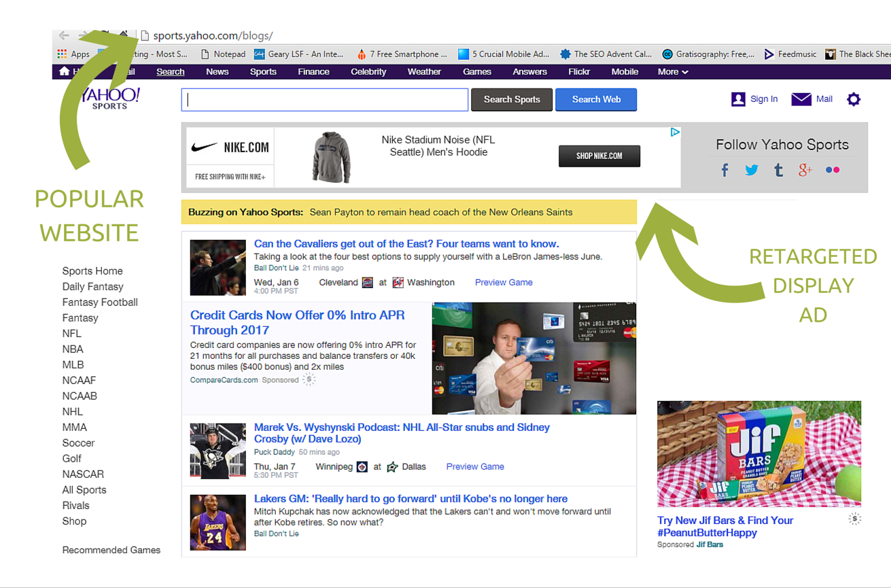Click the Yahoo Sports logo

(x=110, y=99)
